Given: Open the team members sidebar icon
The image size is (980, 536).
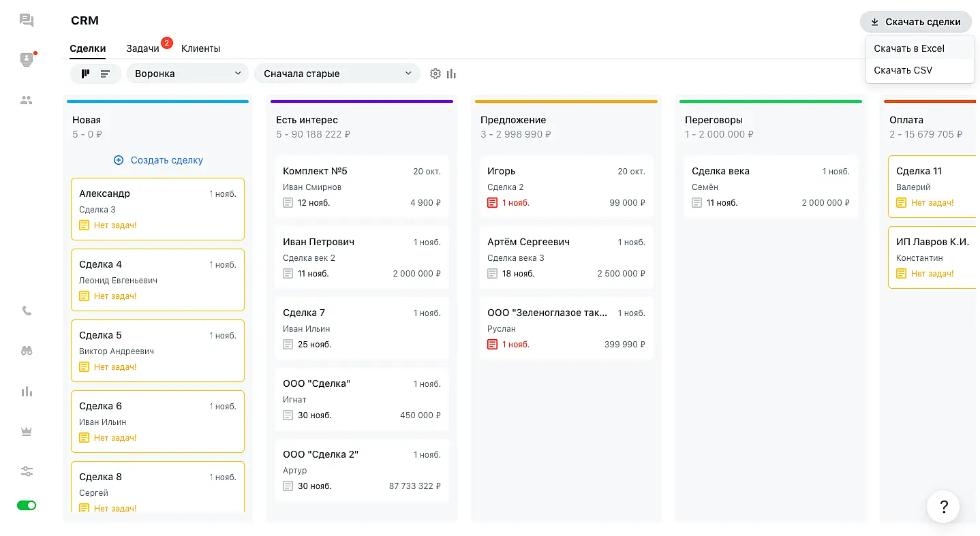Looking at the screenshot, I should pyautogui.click(x=27, y=100).
